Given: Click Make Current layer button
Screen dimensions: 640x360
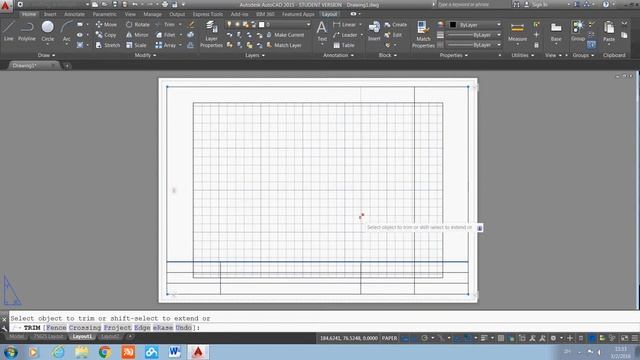Looking at the screenshot, I should [x=285, y=35].
